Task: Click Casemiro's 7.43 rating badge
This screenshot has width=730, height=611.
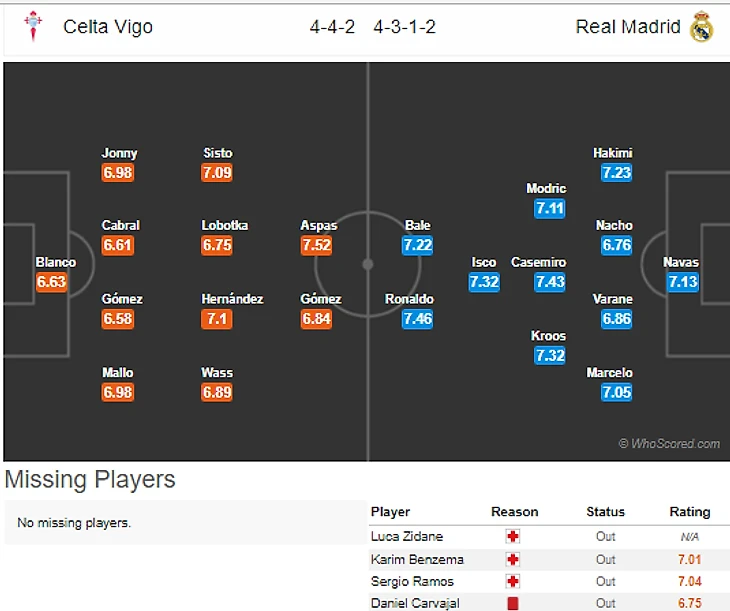Action: 549,282
